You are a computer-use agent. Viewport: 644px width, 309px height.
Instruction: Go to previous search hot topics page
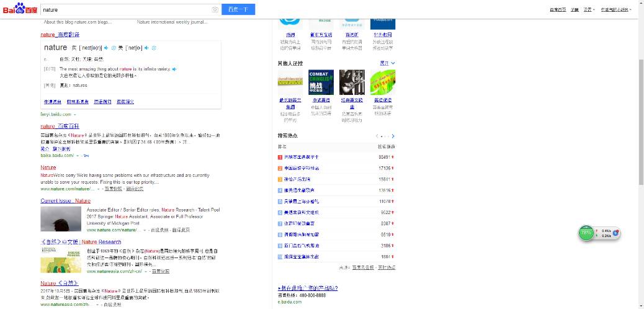pos(377,136)
